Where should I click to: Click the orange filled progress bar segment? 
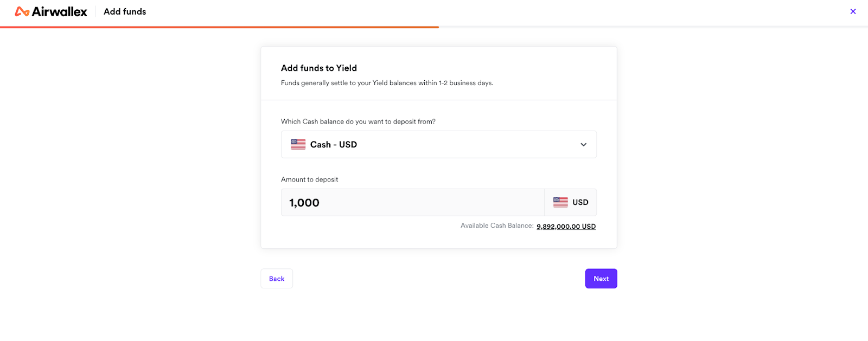219,27
